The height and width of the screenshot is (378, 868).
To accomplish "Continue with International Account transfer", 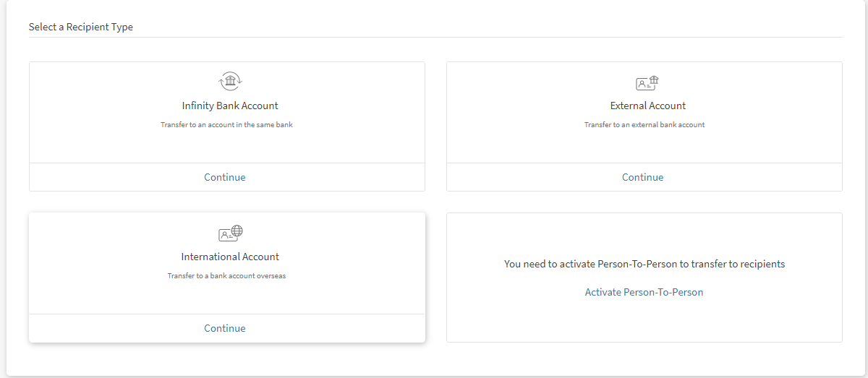I will (x=224, y=328).
